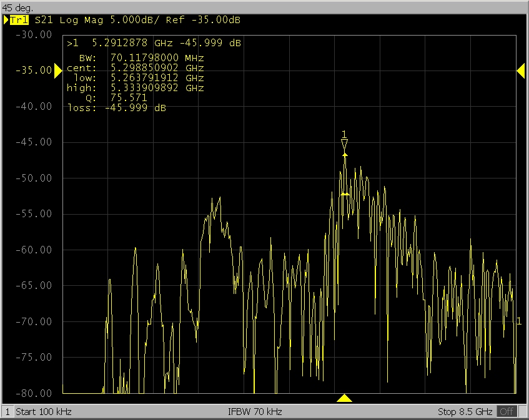Image resolution: width=529 pixels, height=420 pixels.
Task: Select the highlighted Tr1 trace label
Action: point(19,20)
